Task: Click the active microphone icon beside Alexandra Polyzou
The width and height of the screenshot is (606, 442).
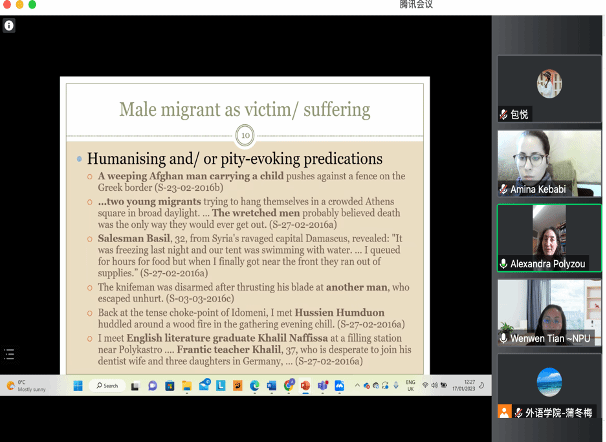Action: coord(504,264)
